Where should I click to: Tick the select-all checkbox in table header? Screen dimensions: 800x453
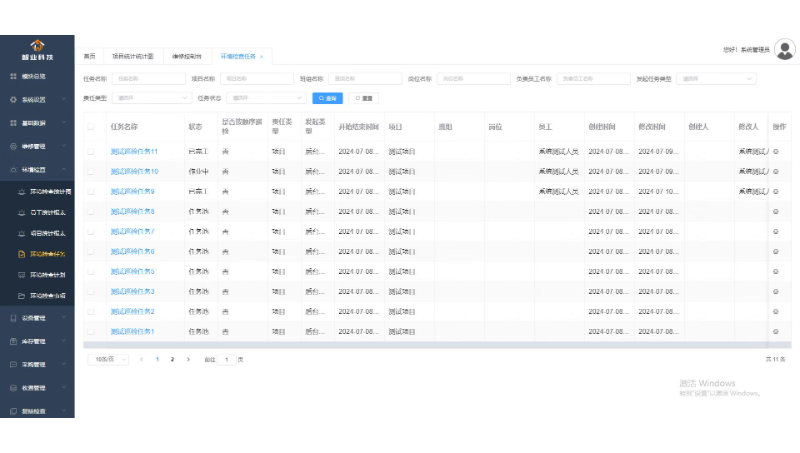[91, 127]
